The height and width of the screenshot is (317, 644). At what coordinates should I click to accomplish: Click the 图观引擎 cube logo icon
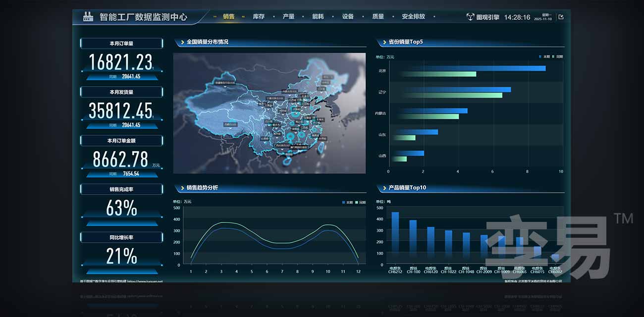pyautogui.click(x=470, y=17)
